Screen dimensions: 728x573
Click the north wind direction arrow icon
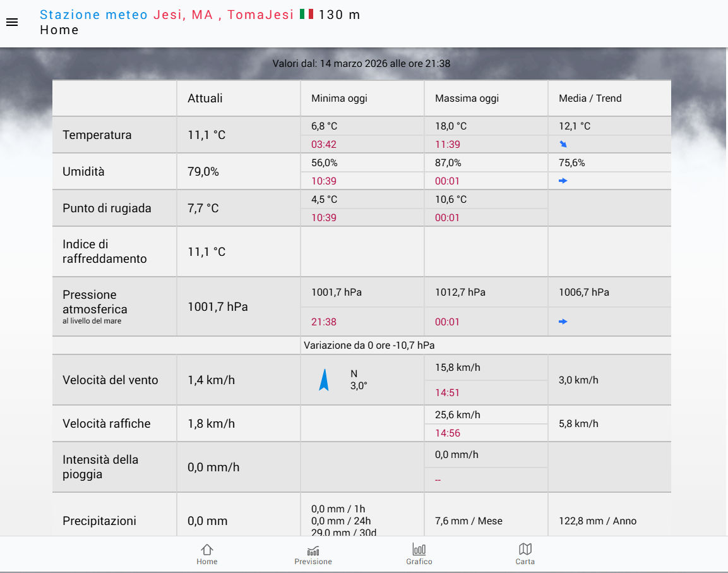pyautogui.click(x=324, y=380)
